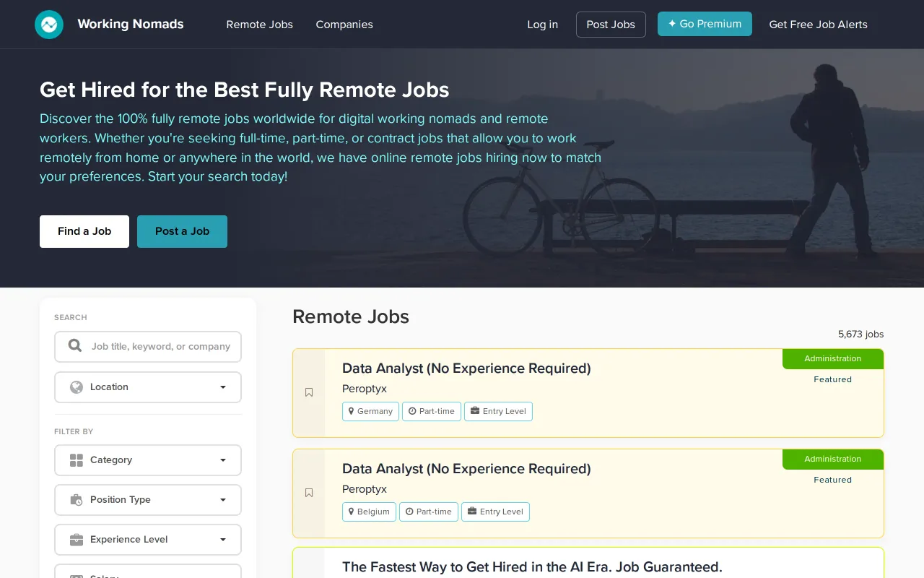Expand the Experience Level filter
The image size is (924, 578).
point(148,540)
